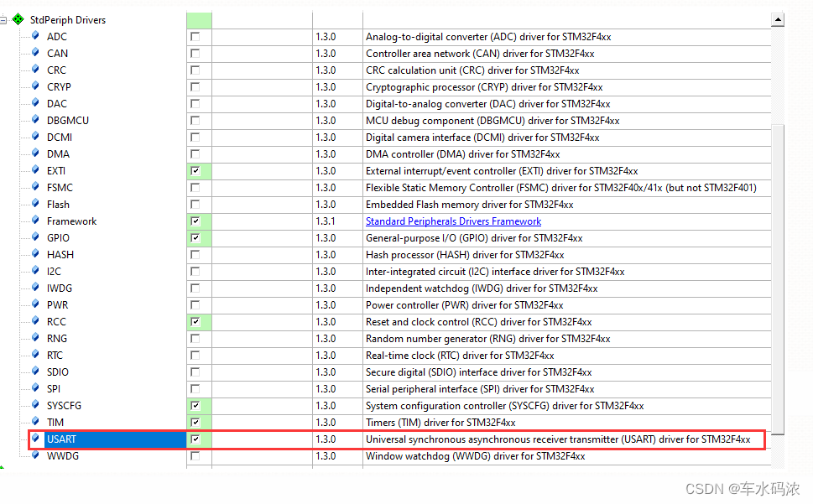Click the blue component icon beside RTC
Screen dimensions: 813x504
(x=35, y=354)
